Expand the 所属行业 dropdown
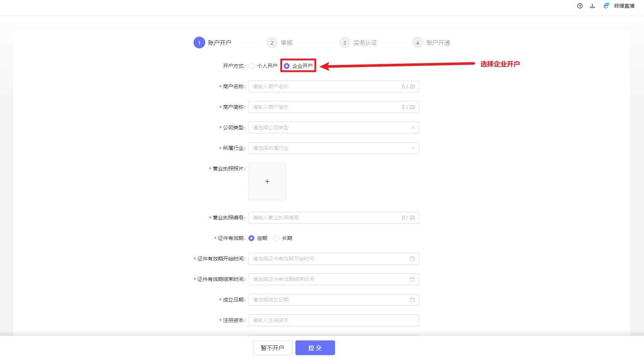Viewport: 644px width, 358px height. point(334,148)
